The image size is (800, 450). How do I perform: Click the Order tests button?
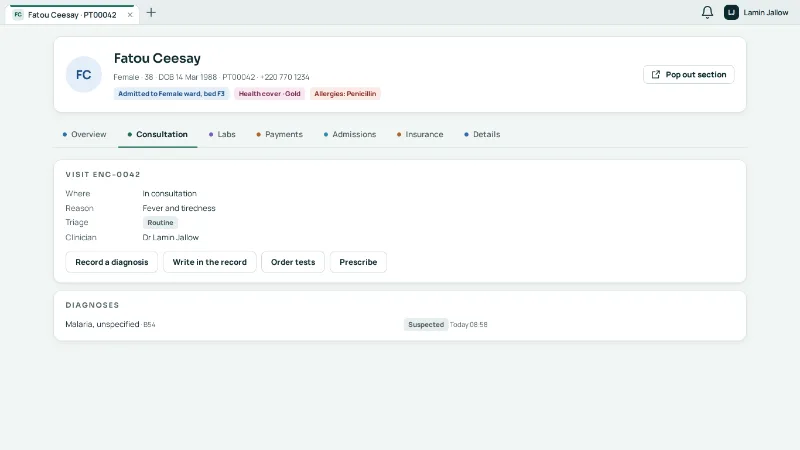click(x=293, y=262)
